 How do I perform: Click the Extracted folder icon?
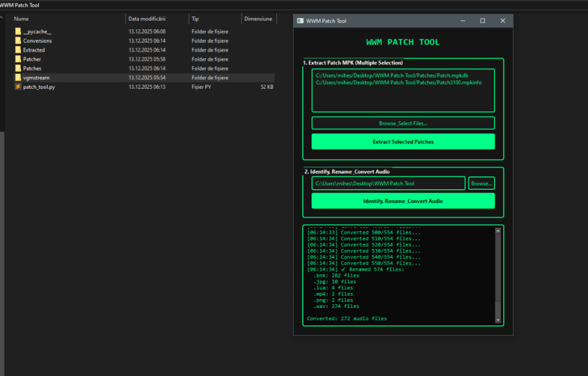pyautogui.click(x=18, y=50)
